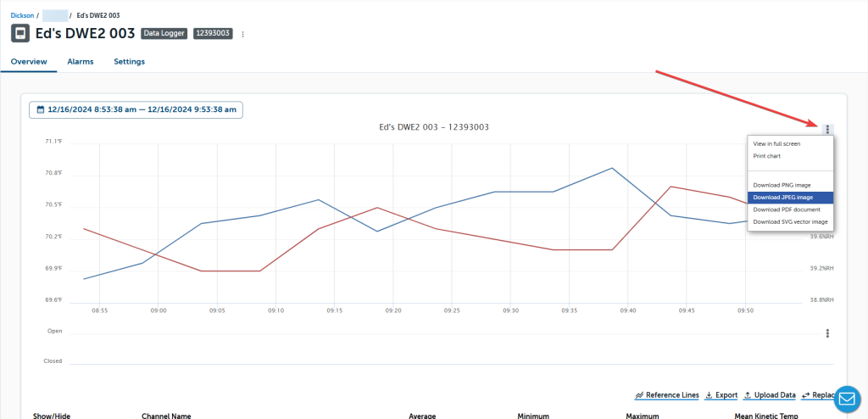Image resolution: width=868 pixels, height=419 pixels.
Task: Open the device options kebab menu
Action: (243, 35)
